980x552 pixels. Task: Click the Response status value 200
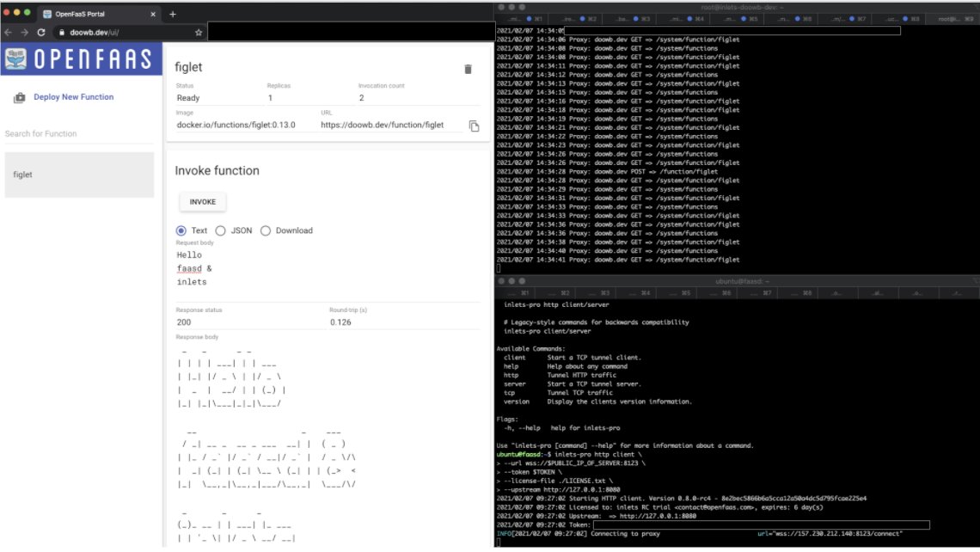click(184, 322)
